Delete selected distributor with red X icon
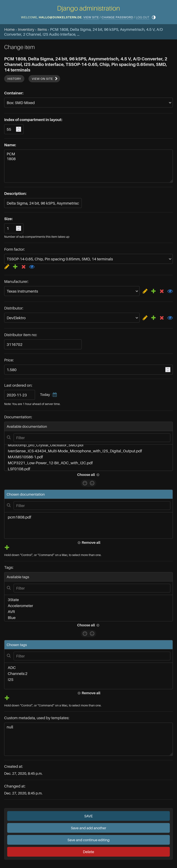 (x=162, y=318)
